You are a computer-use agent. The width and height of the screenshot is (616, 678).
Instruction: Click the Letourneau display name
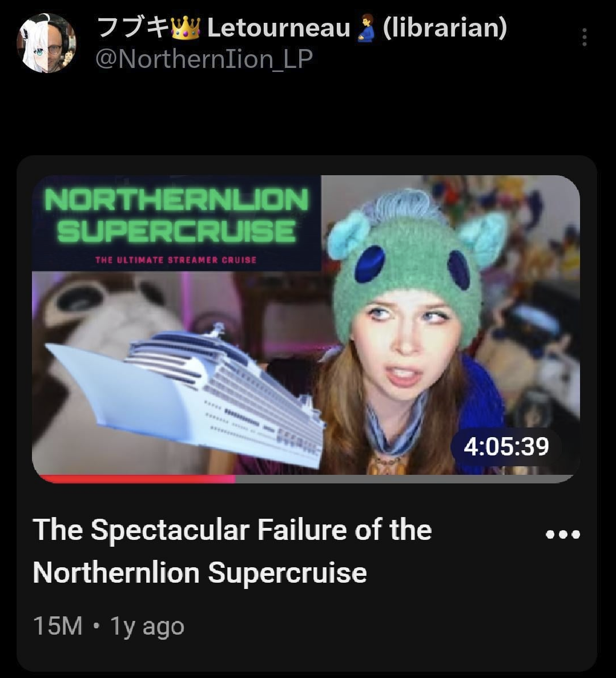[x=279, y=27]
